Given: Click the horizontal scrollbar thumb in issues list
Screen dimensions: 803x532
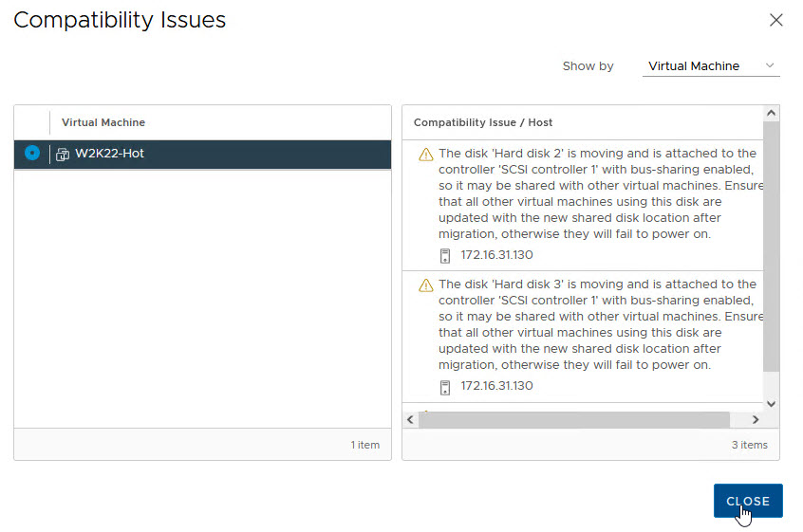Looking at the screenshot, I should (573, 419).
